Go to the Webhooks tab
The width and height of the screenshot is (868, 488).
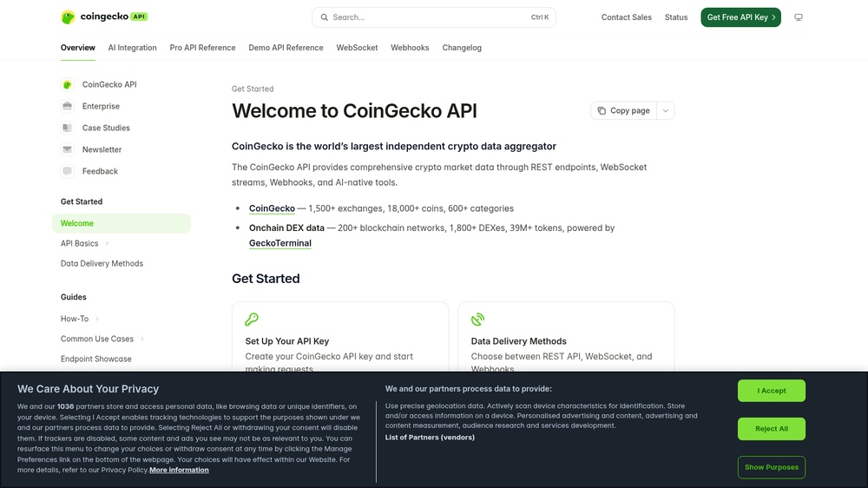[410, 48]
